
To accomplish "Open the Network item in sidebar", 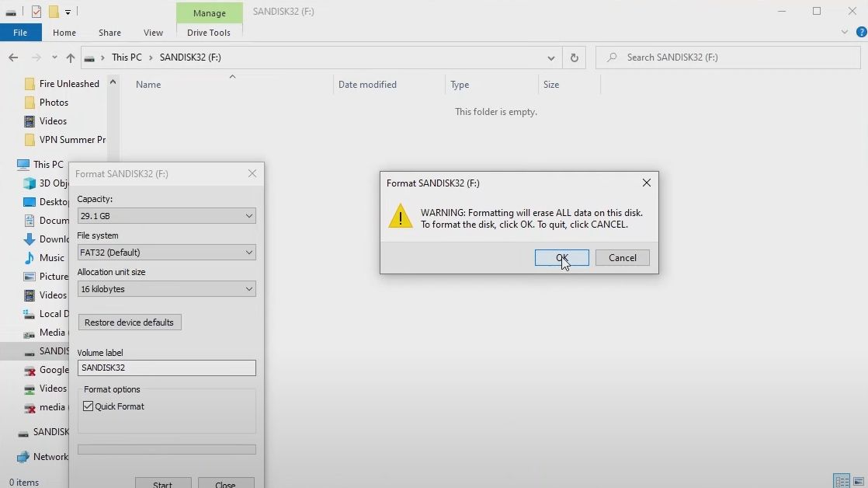I will 47,457.
